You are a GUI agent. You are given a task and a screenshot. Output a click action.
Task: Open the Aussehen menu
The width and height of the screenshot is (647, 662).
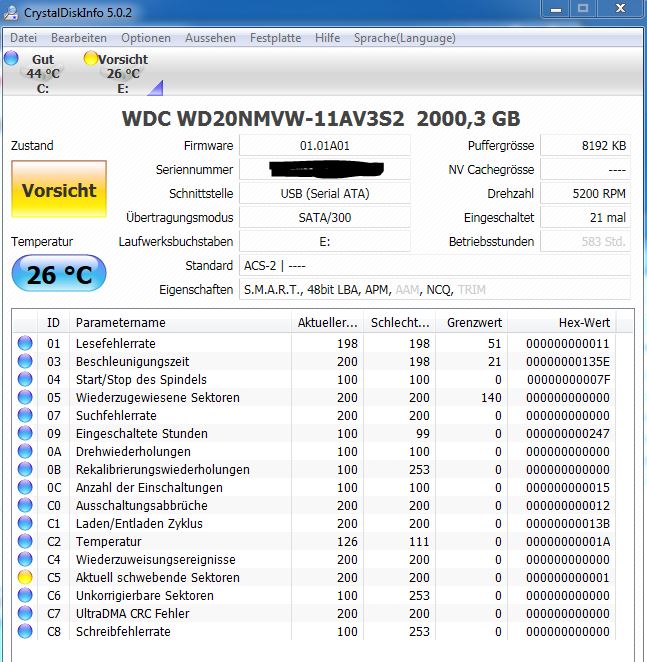210,38
